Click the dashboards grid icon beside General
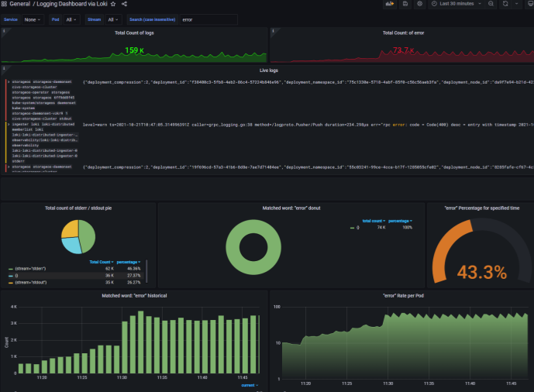The height and width of the screenshot is (392, 534). pos(5,4)
